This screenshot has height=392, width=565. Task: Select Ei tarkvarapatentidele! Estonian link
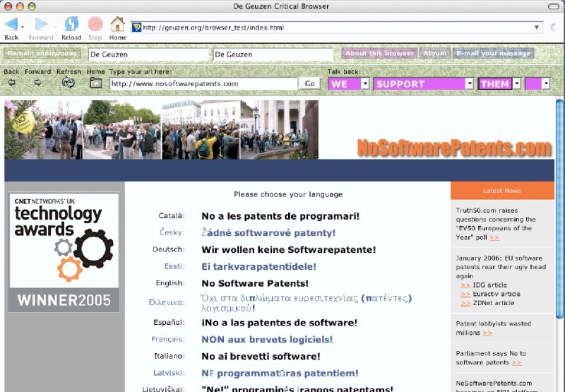pyautogui.click(x=258, y=266)
